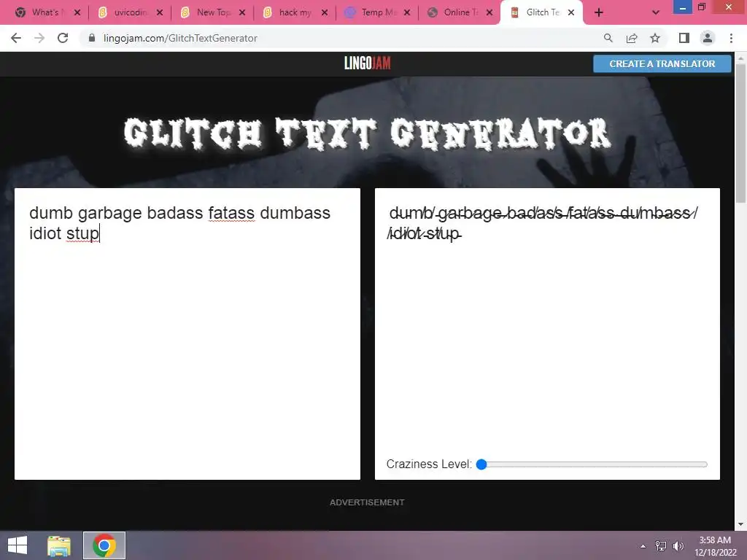Click the Chrome taskbar icon

point(104,545)
